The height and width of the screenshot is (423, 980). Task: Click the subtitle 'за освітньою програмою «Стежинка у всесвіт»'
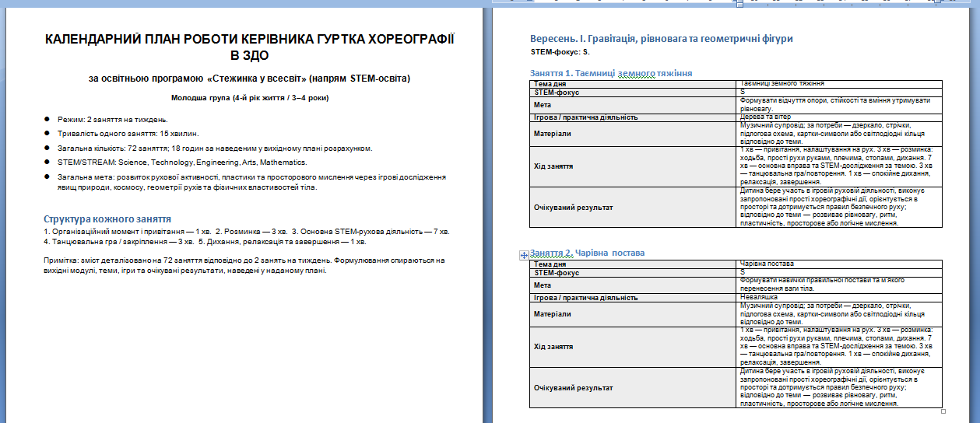249,79
